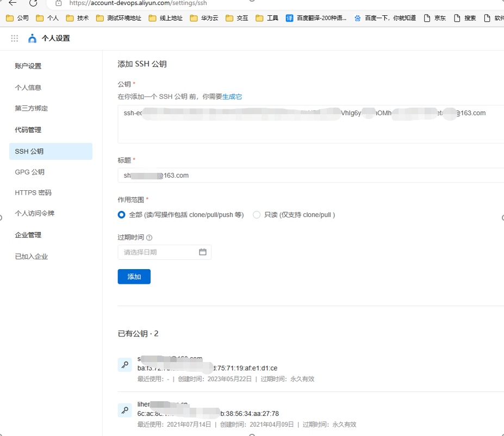
Task: Click the key icon beside the first SSH key
Action: [x=125, y=365]
